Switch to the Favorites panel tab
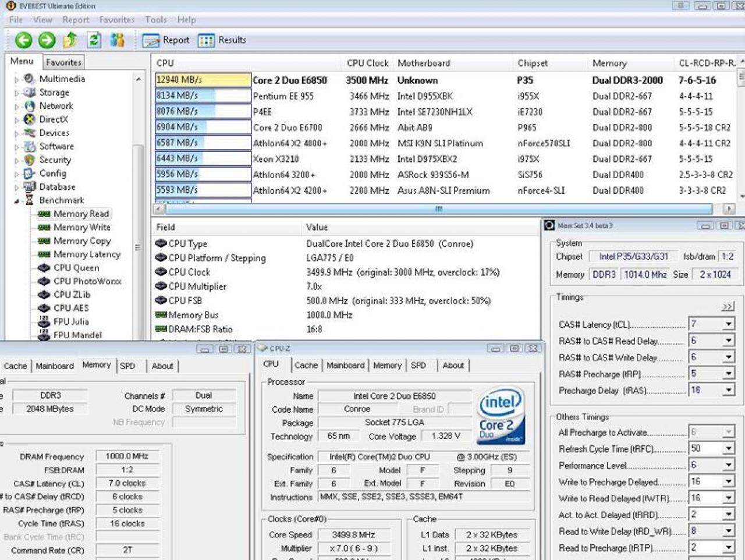 pyautogui.click(x=63, y=62)
